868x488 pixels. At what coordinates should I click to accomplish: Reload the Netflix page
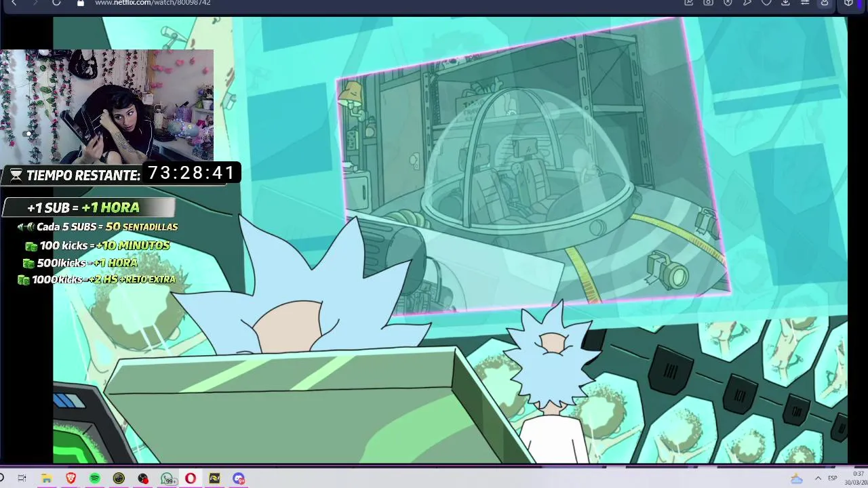click(56, 3)
